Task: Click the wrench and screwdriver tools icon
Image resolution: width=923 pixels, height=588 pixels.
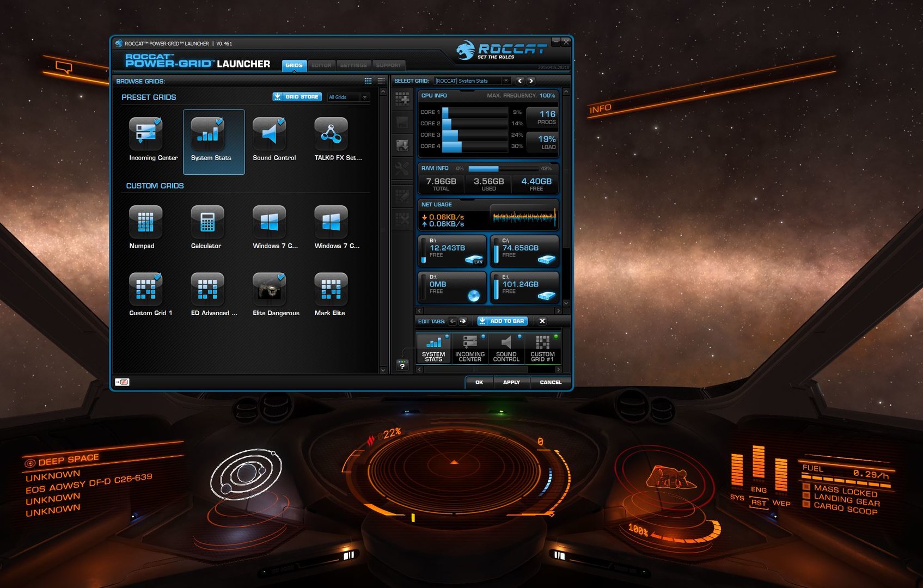Action: click(x=402, y=169)
